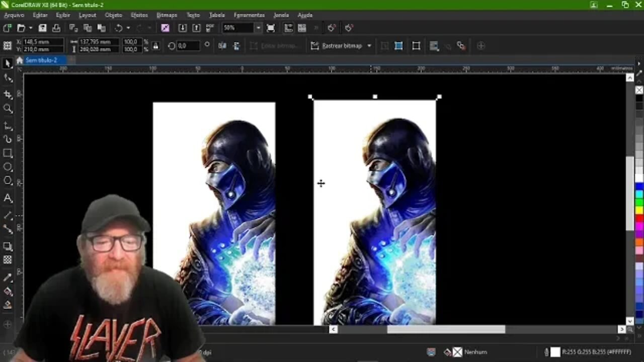Viewport: 644px width, 362px height.
Task: Select the Transparency checkerboard tool
Action: coord(8,260)
